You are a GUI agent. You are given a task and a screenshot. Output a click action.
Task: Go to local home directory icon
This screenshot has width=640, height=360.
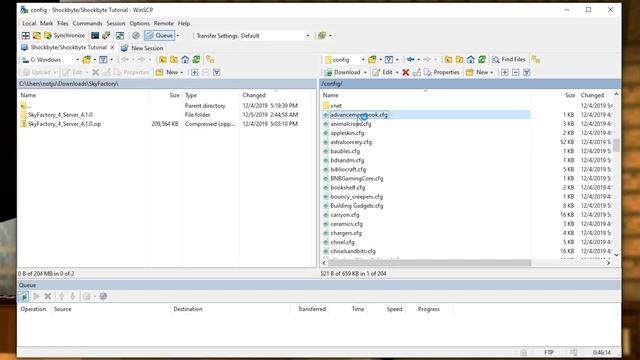[185, 60]
